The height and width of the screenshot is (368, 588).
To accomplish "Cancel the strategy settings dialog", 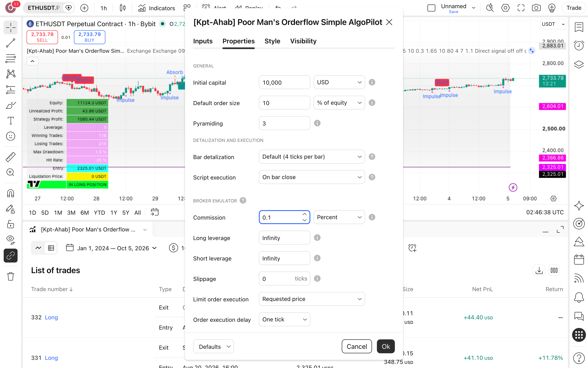I will coord(357,346).
